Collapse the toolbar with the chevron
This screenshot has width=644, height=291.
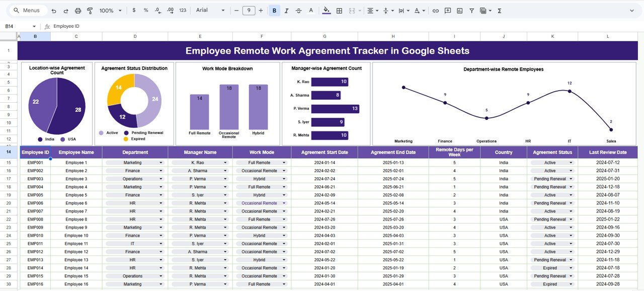click(x=631, y=10)
